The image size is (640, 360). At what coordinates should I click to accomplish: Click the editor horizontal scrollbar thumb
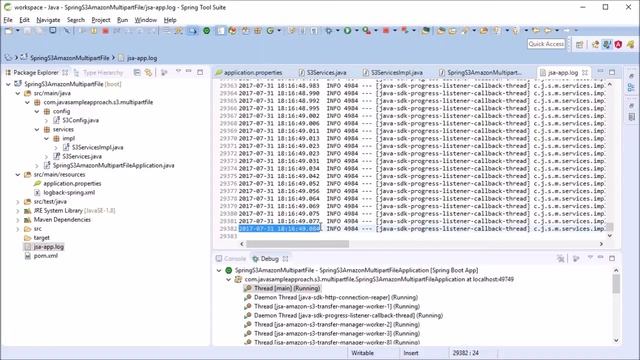(298, 244)
